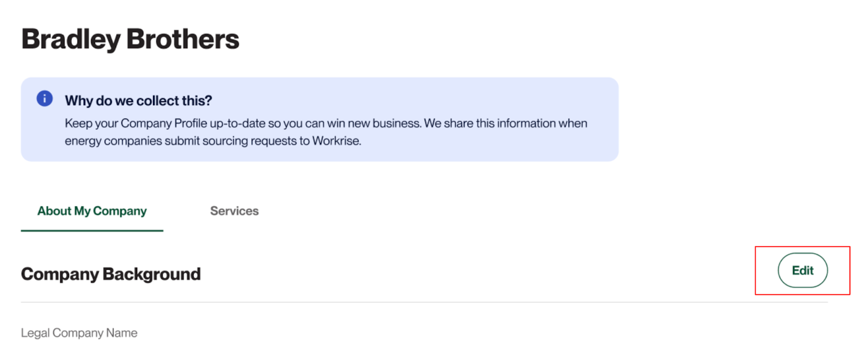Screen dimensions: 868x361
Task: Switch to the Services tab
Action: (234, 211)
